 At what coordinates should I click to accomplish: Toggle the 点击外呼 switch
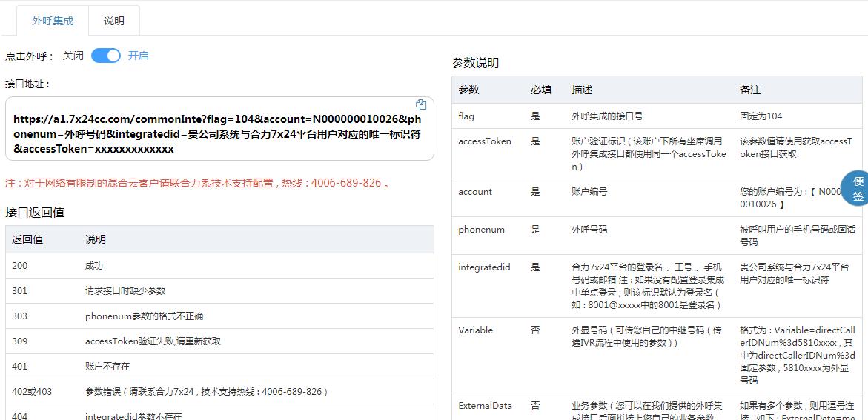point(106,56)
